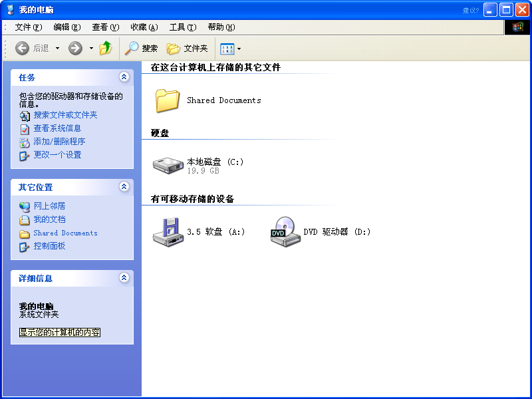Click the 搜索文件或文件夹 link
The width and height of the screenshot is (532, 399).
(65, 115)
